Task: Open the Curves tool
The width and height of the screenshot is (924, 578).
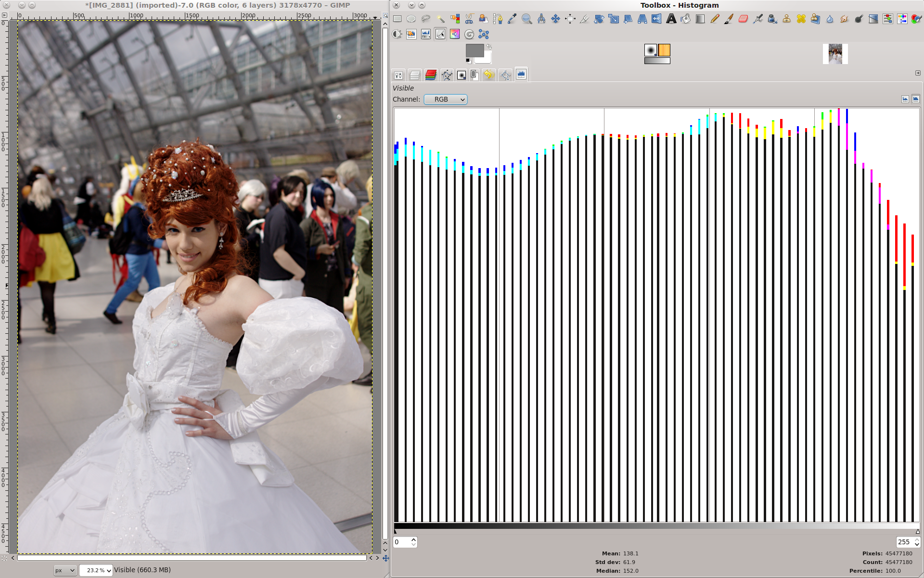Action: [440, 34]
